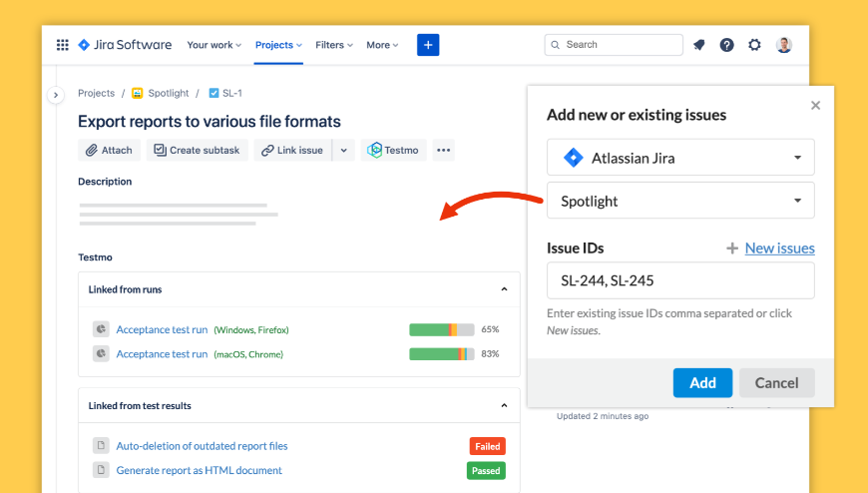Click document icon beside Auto-deletion result

101,445
